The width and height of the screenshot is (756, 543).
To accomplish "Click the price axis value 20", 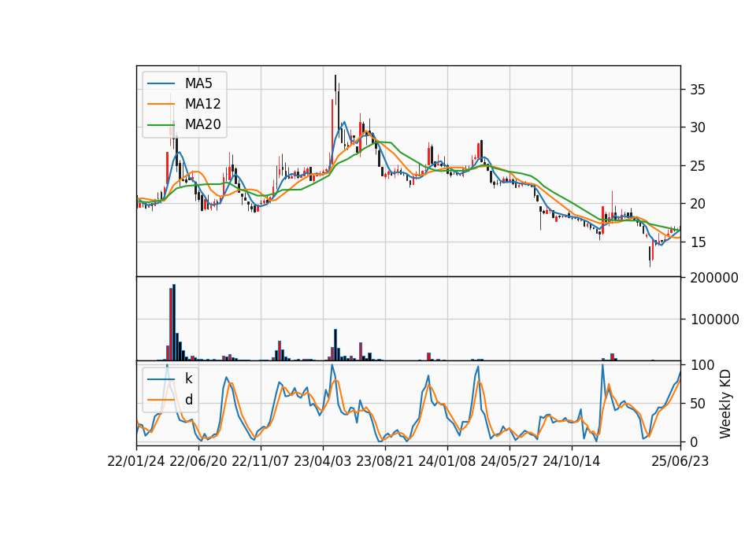I will (698, 205).
